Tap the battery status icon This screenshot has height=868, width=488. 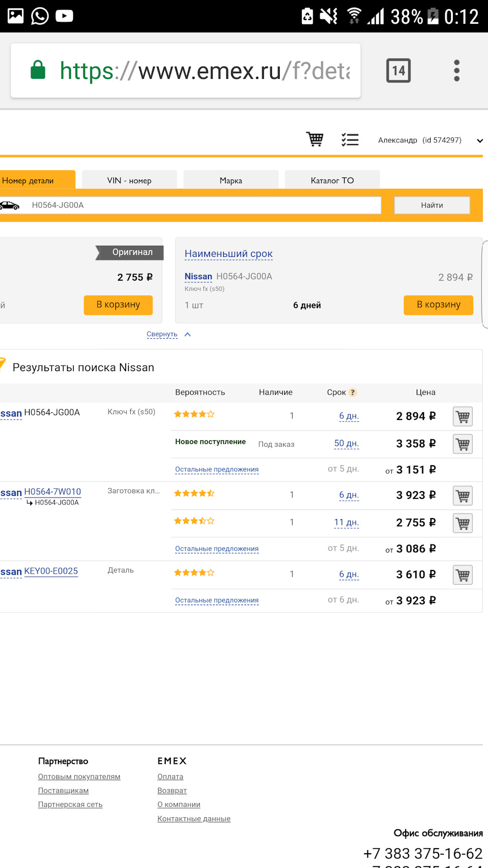point(433,16)
